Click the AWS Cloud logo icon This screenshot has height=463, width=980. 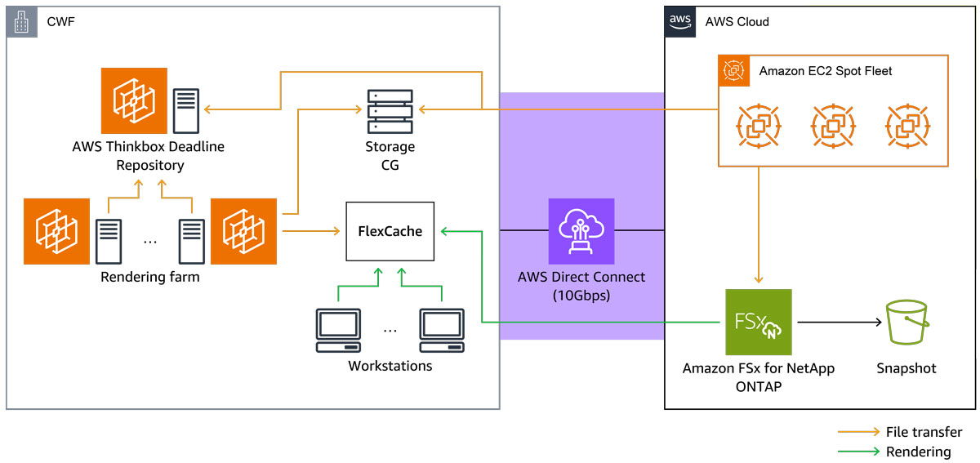click(680, 21)
